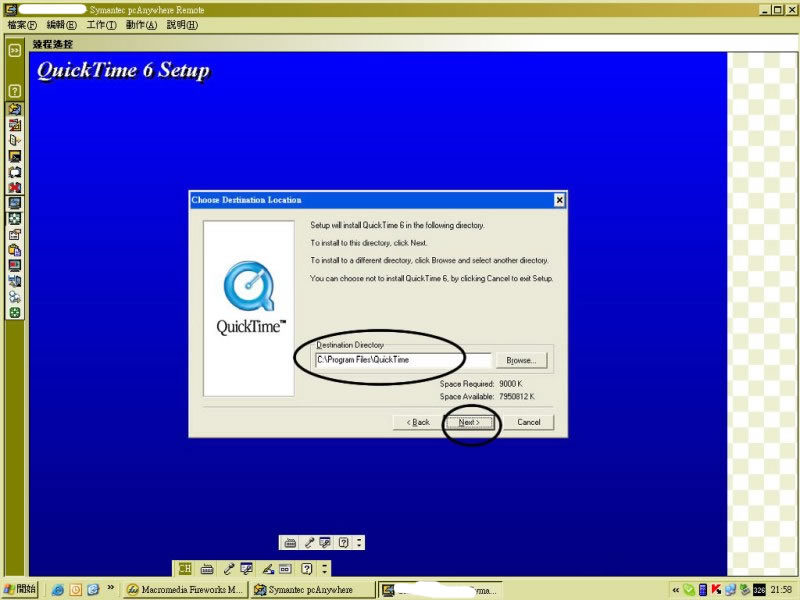Viewport: 800px width, 600px height.
Task: Click the help question mark icon in left sidebar
Action: coord(15,91)
